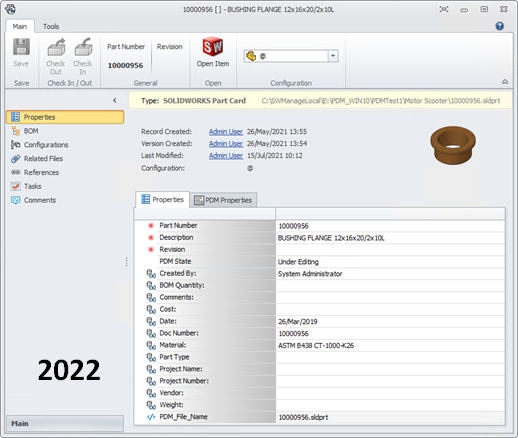Click the linked-property icon beside BOM Quantity
The height and width of the screenshot is (438, 518).
[151, 286]
